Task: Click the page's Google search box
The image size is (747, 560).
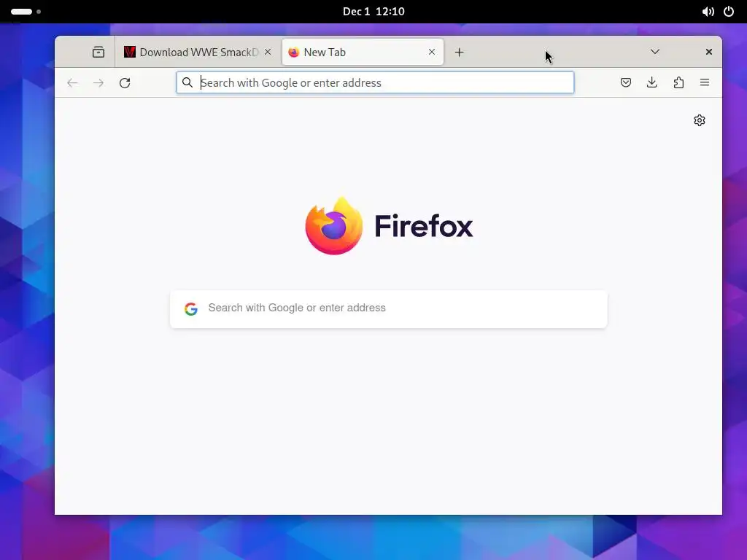Action: coord(389,308)
